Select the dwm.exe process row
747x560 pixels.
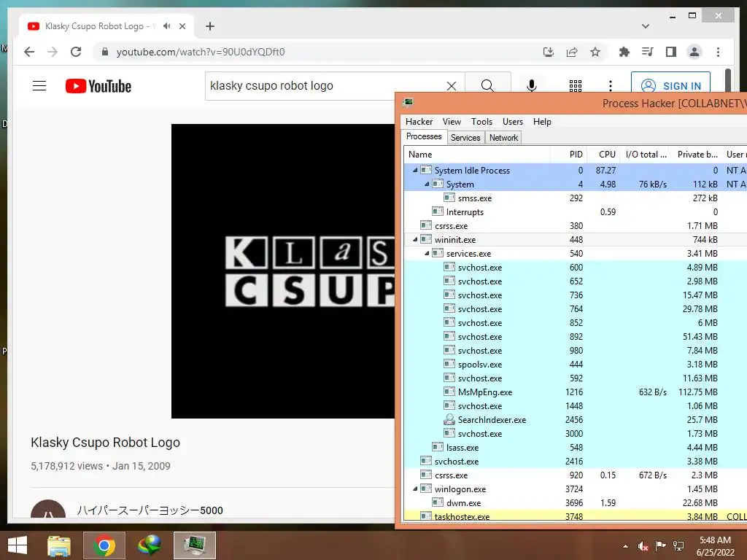tap(575, 503)
